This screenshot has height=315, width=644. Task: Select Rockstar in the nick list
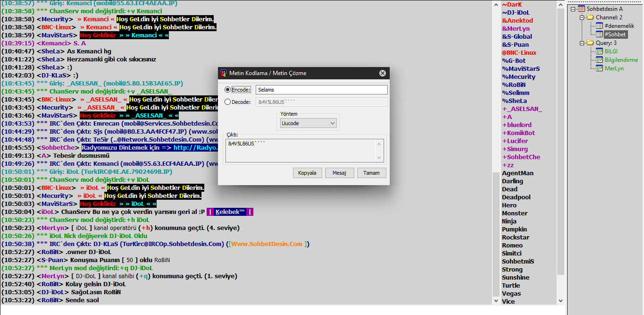516,237
